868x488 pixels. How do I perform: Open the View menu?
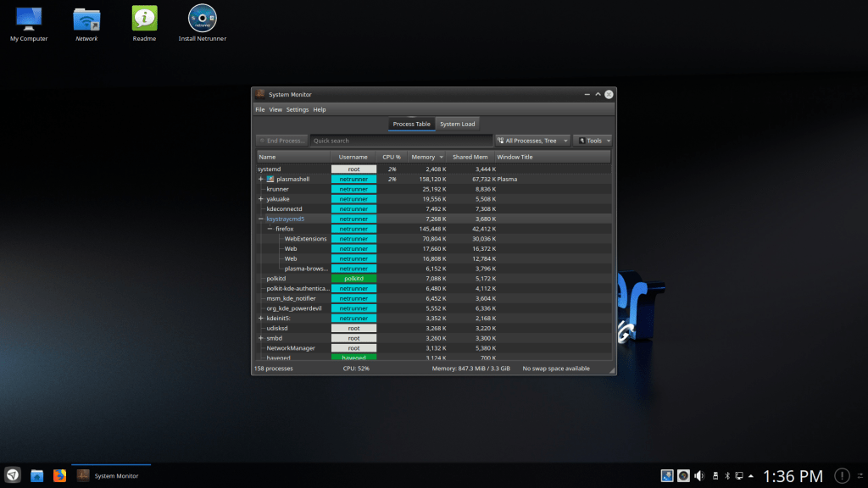pos(275,109)
